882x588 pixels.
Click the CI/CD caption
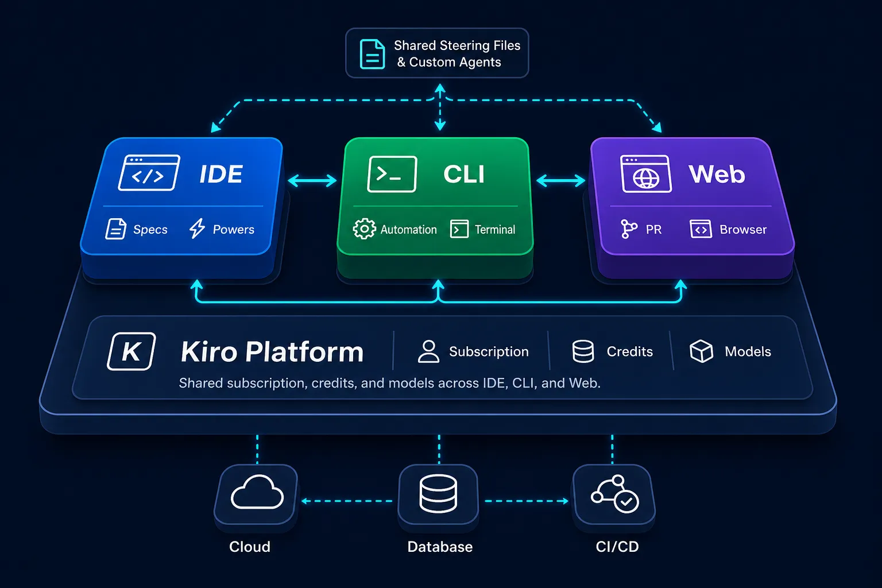pos(617,547)
